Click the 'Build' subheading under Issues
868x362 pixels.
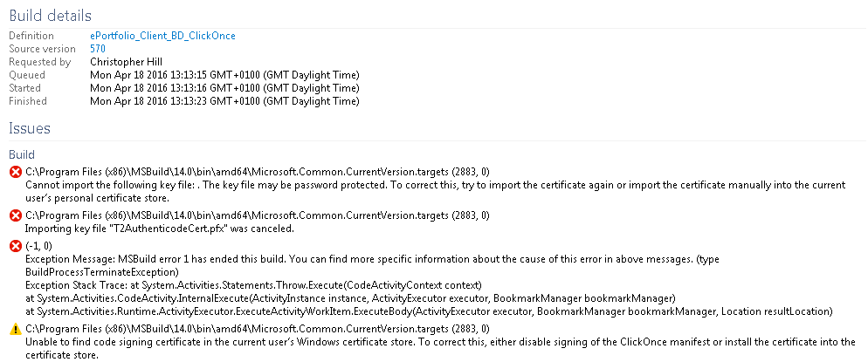click(x=22, y=154)
